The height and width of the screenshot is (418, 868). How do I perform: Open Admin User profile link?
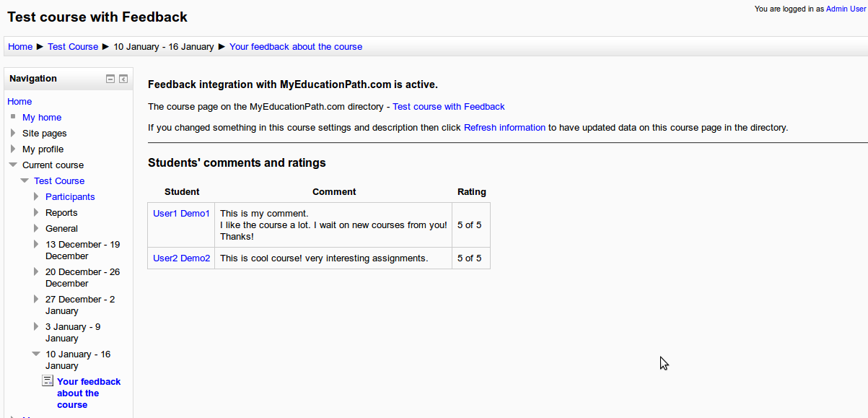click(x=846, y=9)
